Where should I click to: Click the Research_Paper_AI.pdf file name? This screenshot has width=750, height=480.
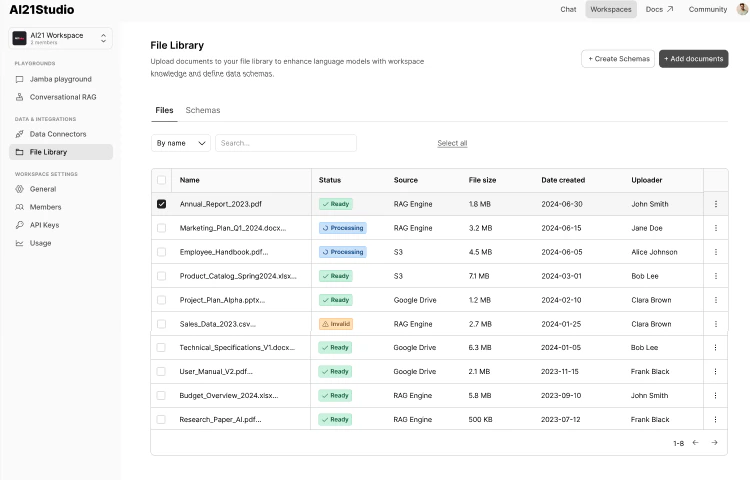[220, 419]
